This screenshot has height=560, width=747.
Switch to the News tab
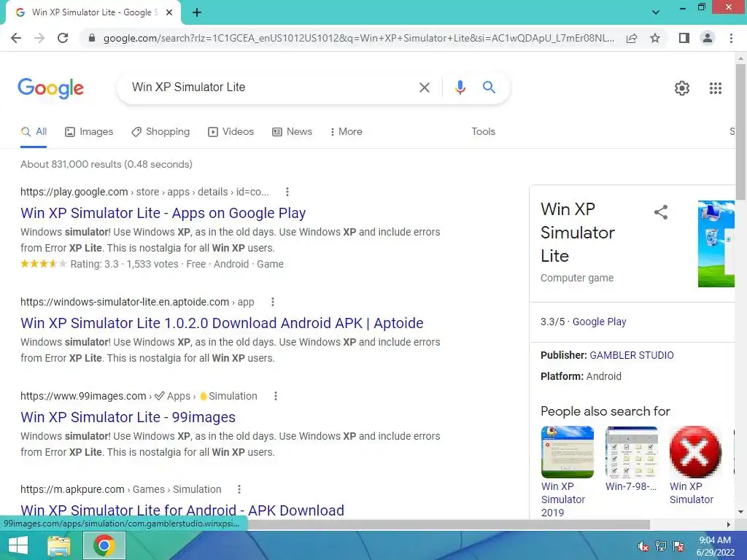292,132
